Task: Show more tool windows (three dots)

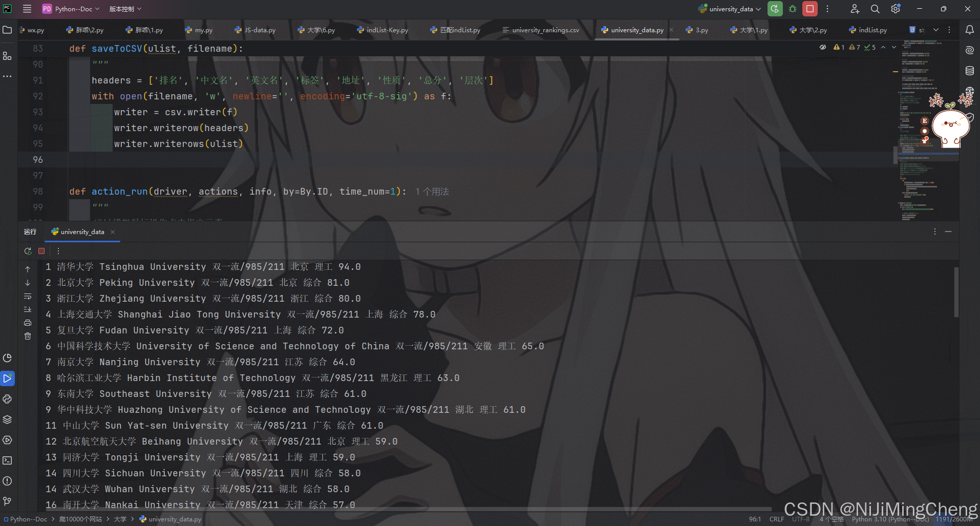Action: [7, 76]
